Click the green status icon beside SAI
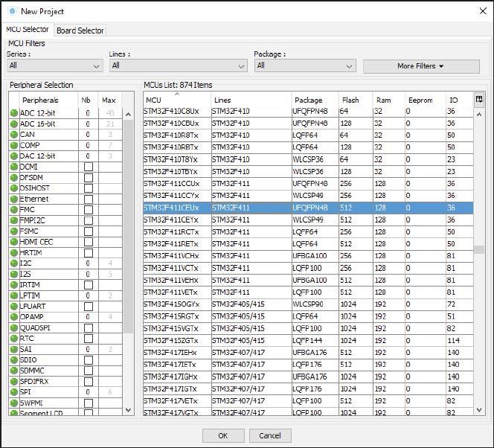494x448 pixels. [14, 349]
